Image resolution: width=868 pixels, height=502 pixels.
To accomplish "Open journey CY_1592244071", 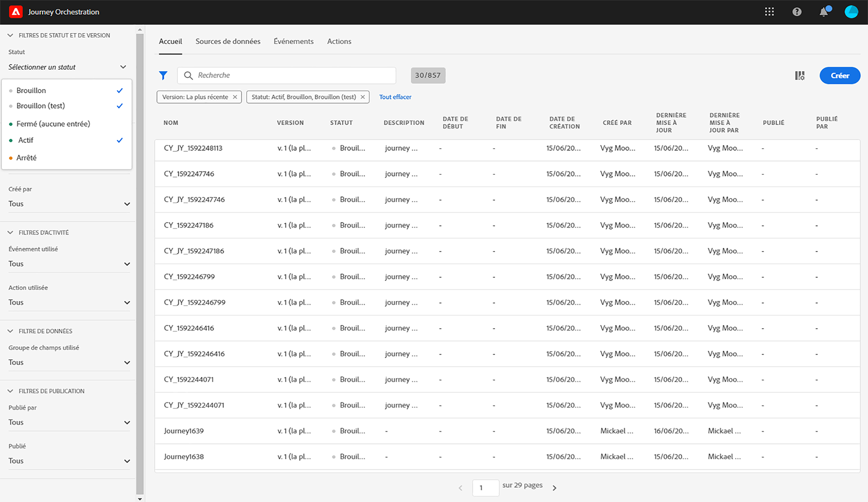I will coord(189,379).
